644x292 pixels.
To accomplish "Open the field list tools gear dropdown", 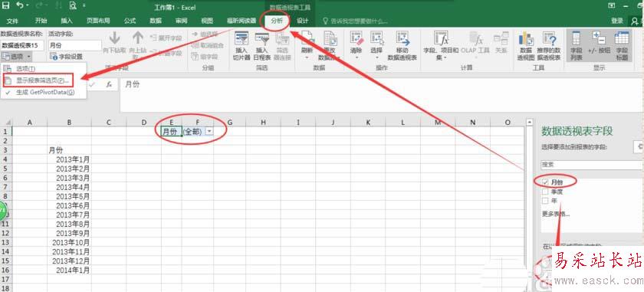I will click(639, 146).
